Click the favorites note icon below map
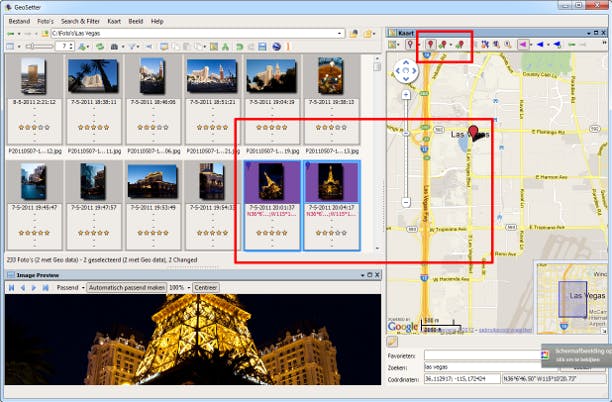 392,342
